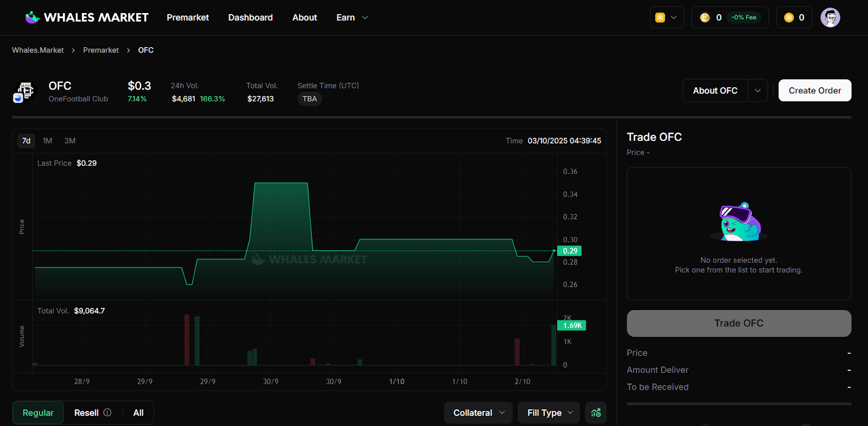Switch to the Resell orders tab
Viewport: 868px width, 426px height.
click(x=86, y=412)
